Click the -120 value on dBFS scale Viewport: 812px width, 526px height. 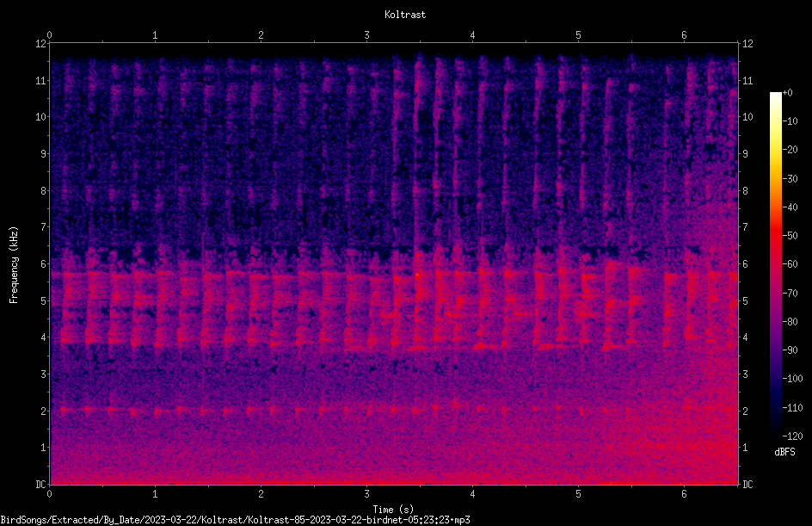point(792,436)
